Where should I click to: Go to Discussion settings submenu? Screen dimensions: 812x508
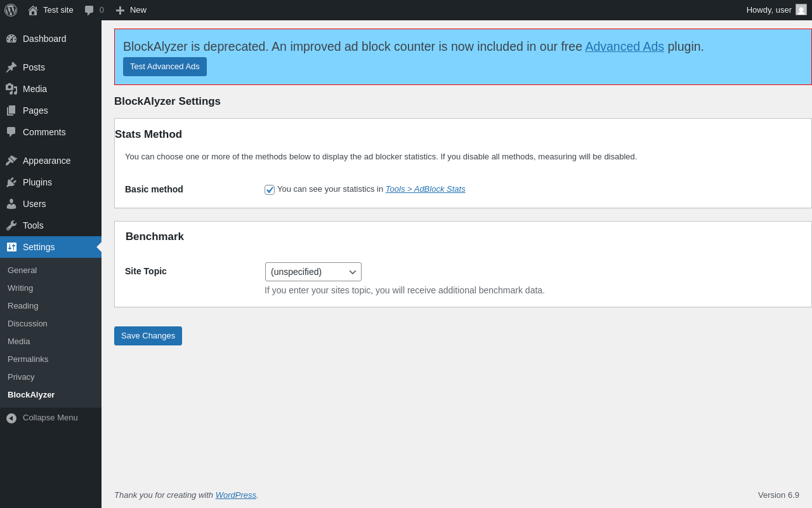pos(27,324)
